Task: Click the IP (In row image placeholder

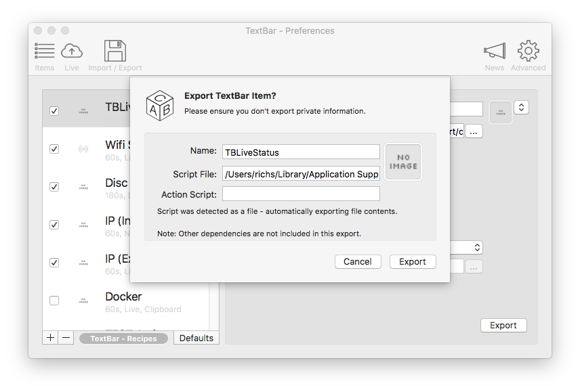Action: [x=83, y=225]
